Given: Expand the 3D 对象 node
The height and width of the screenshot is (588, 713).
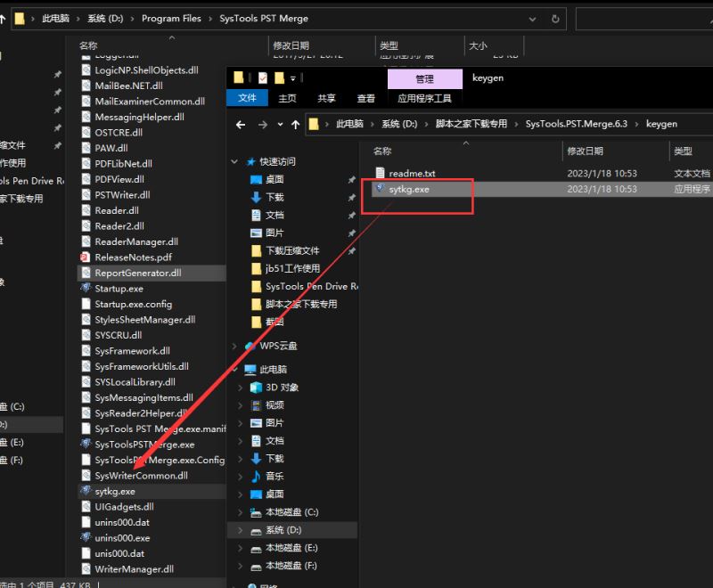Looking at the screenshot, I should (x=240, y=388).
